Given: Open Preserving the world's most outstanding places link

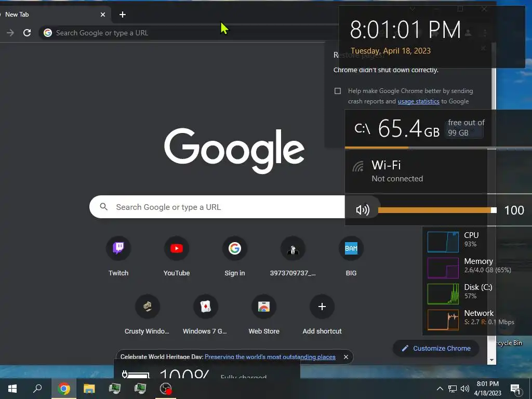Looking at the screenshot, I should click(270, 357).
